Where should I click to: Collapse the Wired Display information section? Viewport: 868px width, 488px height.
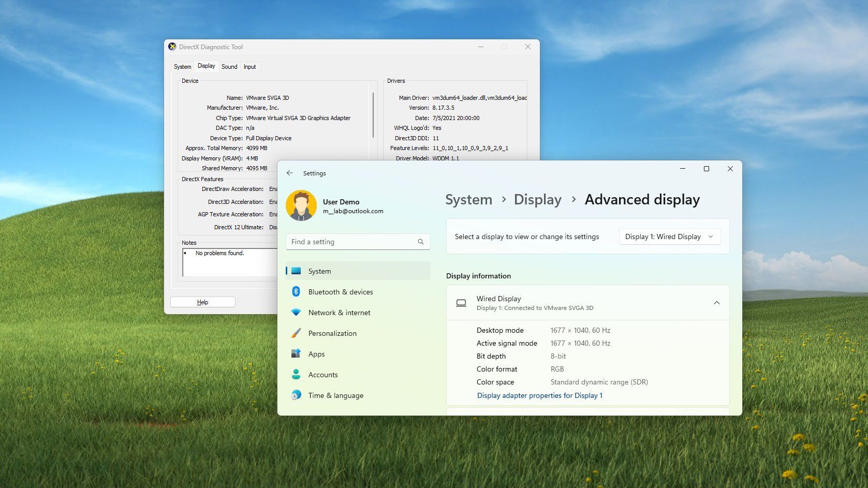[x=717, y=303]
